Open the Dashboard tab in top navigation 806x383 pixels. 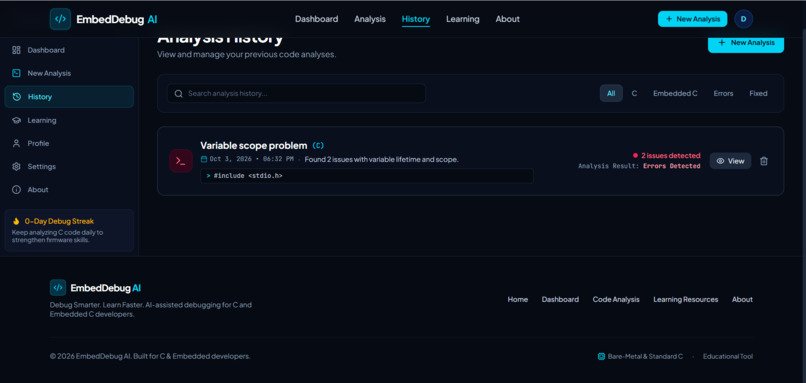pyautogui.click(x=317, y=19)
